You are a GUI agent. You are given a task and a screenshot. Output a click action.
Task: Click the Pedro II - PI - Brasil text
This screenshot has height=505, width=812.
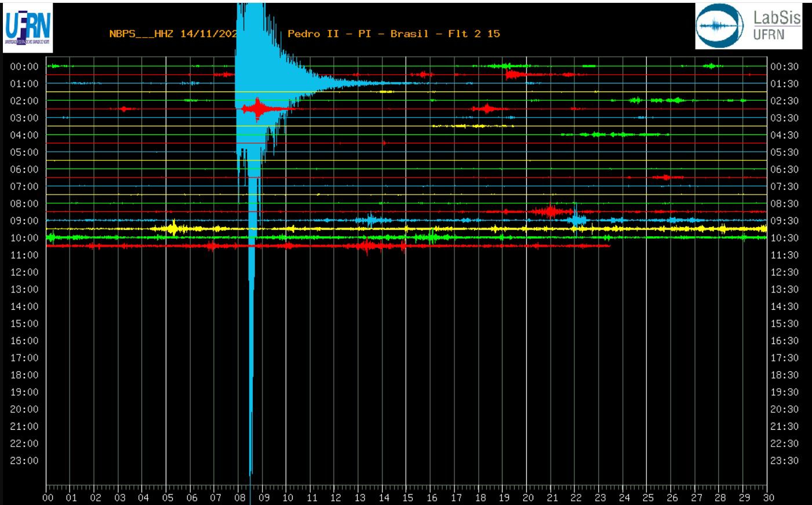coord(359,34)
